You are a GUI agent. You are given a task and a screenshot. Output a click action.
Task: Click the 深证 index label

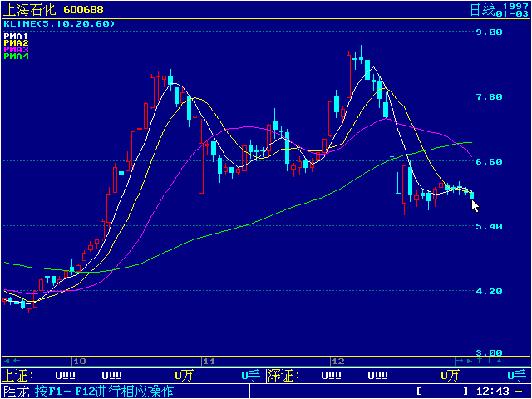(x=281, y=376)
